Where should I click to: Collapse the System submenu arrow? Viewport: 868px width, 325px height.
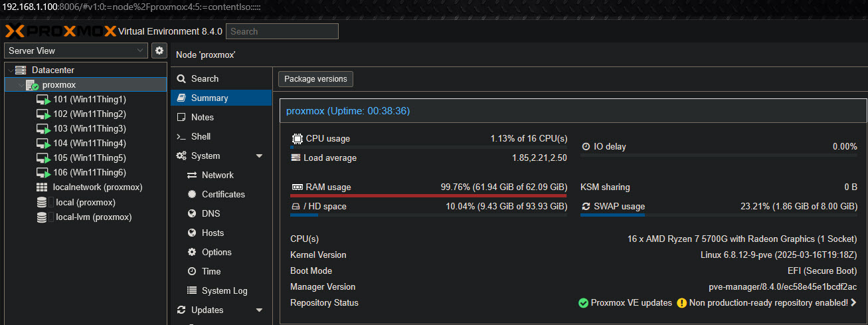point(259,156)
